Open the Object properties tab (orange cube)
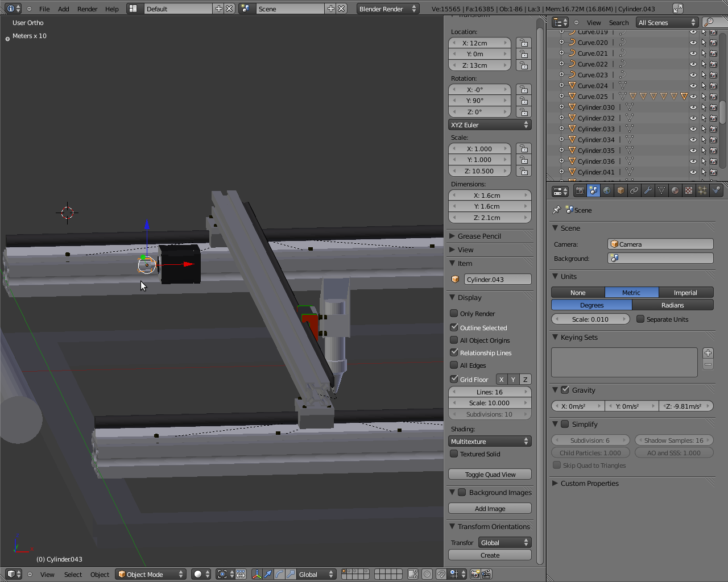728x582 pixels. pos(621,191)
